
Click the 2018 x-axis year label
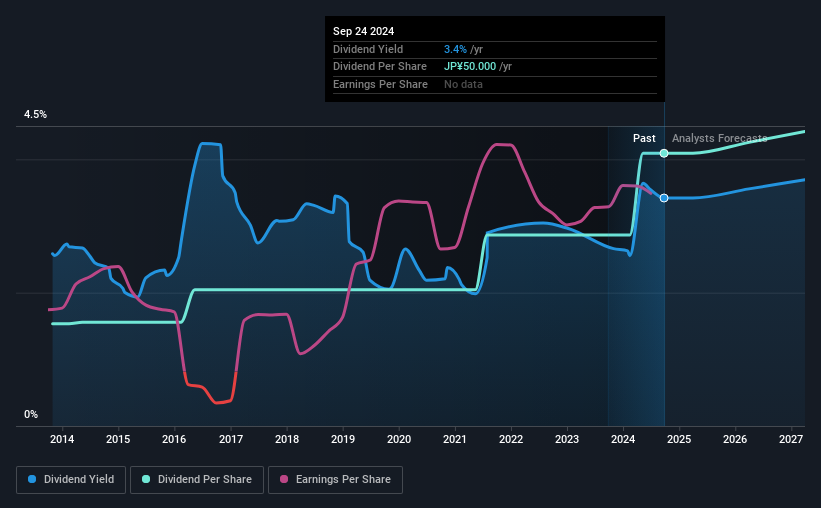pos(287,439)
